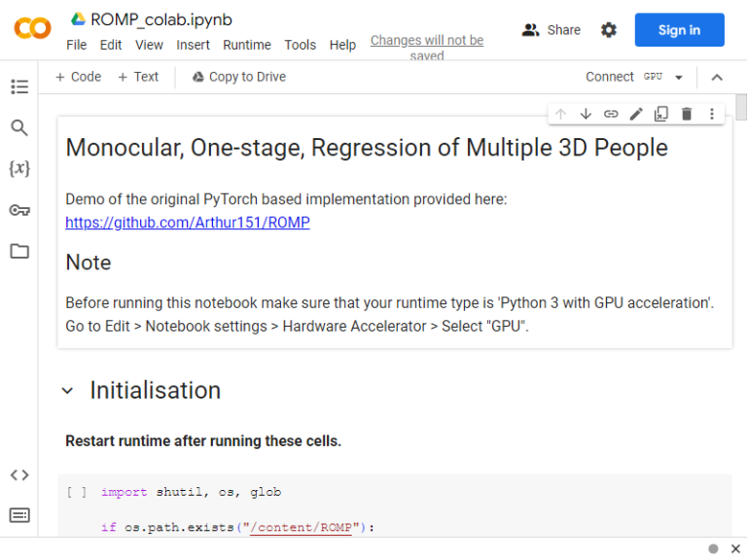747x560 pixels.
Task: Open the find and replace search panel
Action: pyautogui.click(x=19, y=127)
